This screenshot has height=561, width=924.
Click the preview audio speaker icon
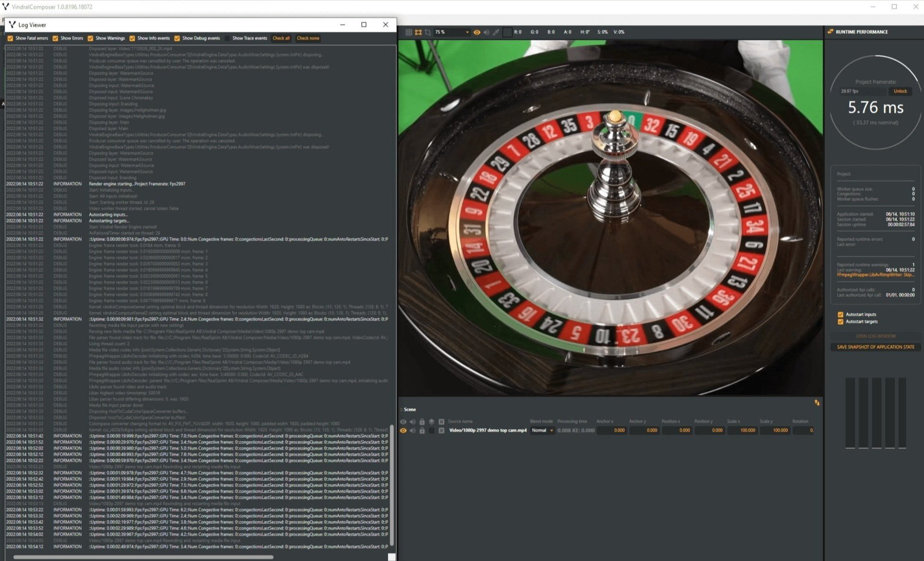coord(486,32)
